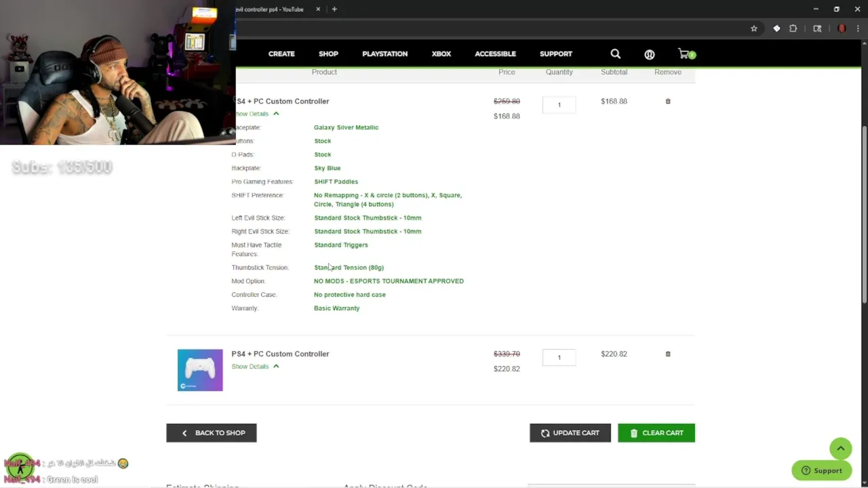This screenshot has height=488, width=868.
Task: Open a new browser tab
Action: (334, 9)
